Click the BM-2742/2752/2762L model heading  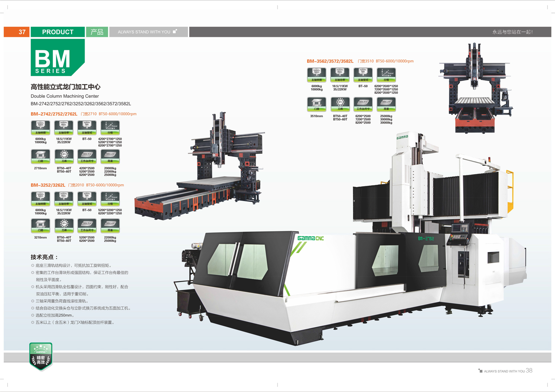pos(54,114)
